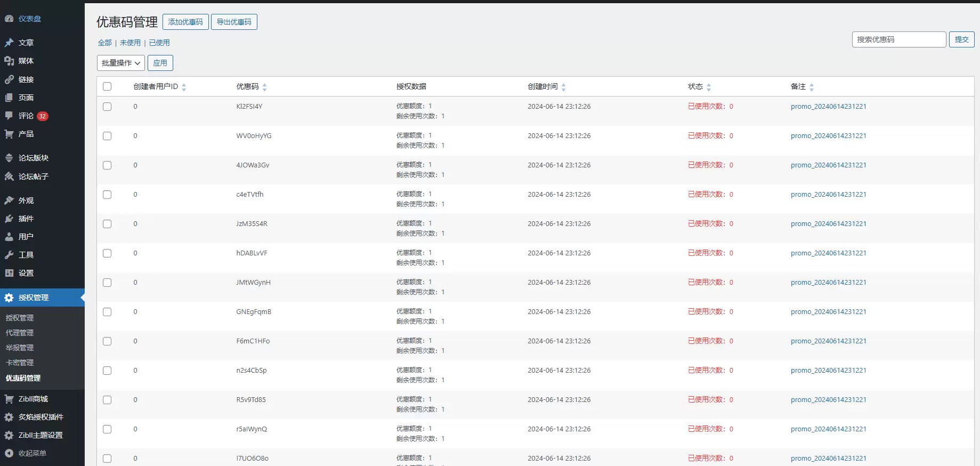Sort by 创建者用户ID column arrows

tap(184, 87)
